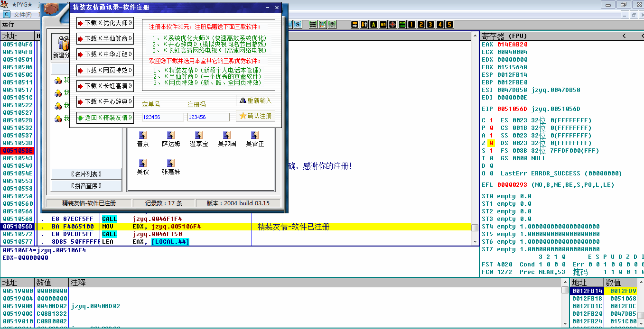Click the 下载《网页特效》 button
Image resolution: width=644 pixels, height=329 pixels.
point(105,70)
